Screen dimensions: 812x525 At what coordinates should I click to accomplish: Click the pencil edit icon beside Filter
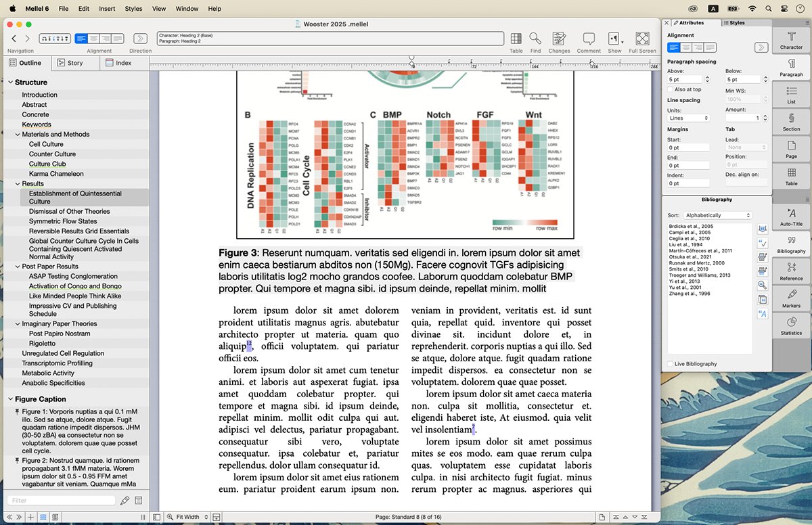125,501
